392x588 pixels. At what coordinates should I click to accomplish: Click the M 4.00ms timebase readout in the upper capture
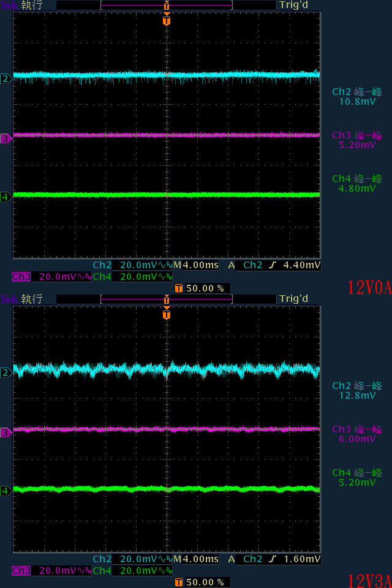196,265
